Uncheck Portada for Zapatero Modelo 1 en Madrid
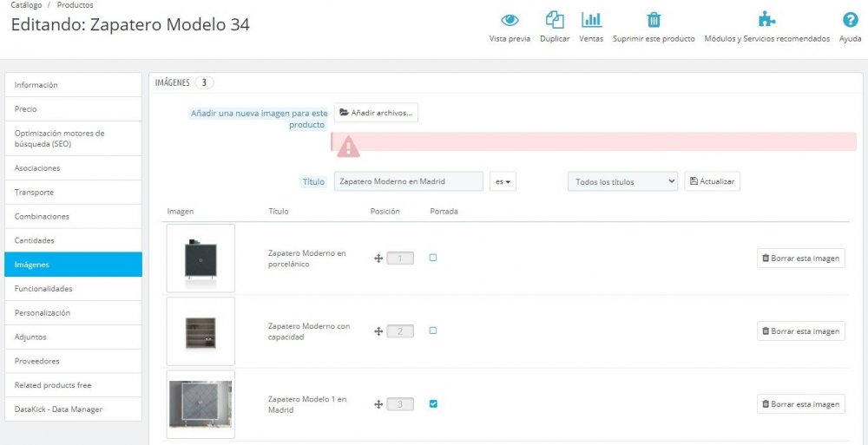868x445 pixels. pos(433,403)
